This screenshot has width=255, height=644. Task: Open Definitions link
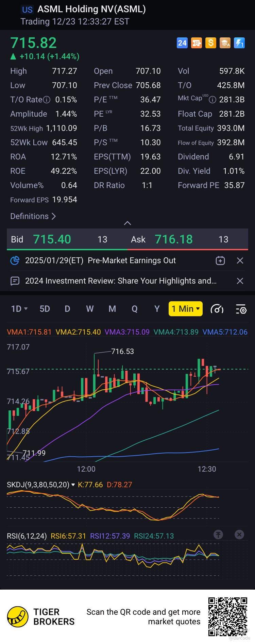(33, 216)
